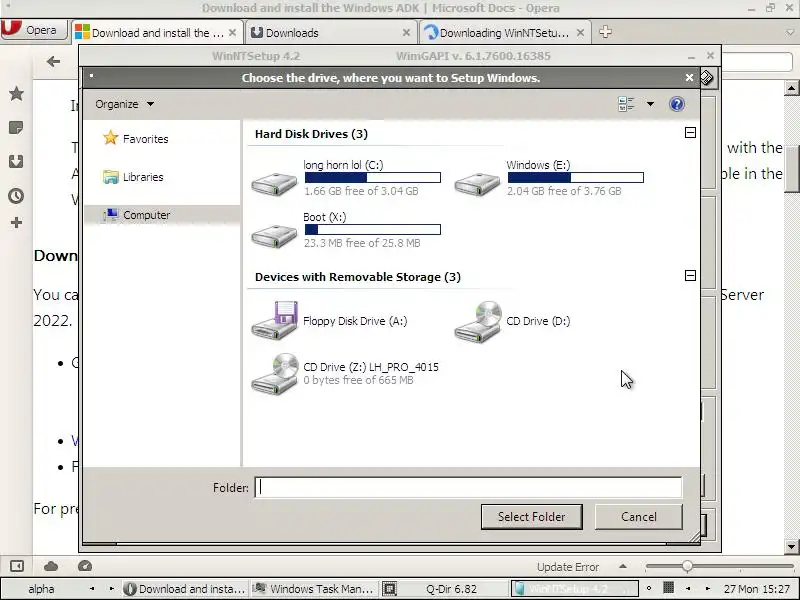Screen dimensions: 800x600
Task: Collapse the Devices with Removable Storage group
Action: 690,276
